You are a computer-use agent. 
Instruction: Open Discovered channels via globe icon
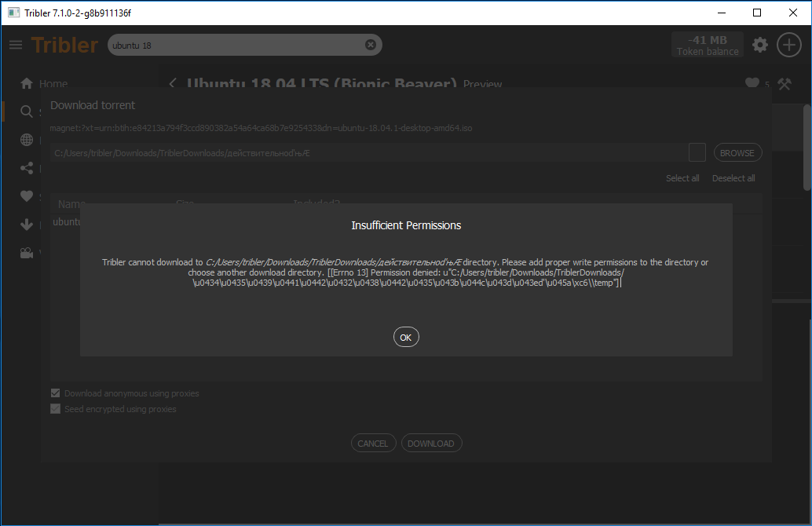(26, 139)
